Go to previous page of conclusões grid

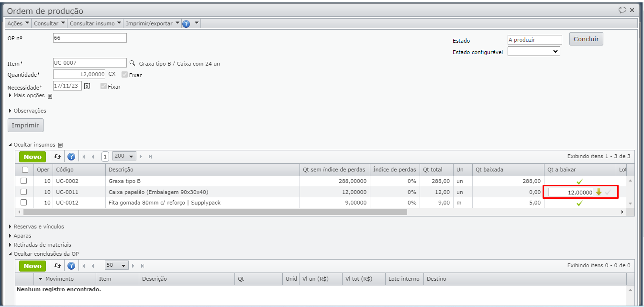click(x=93, y=266)
